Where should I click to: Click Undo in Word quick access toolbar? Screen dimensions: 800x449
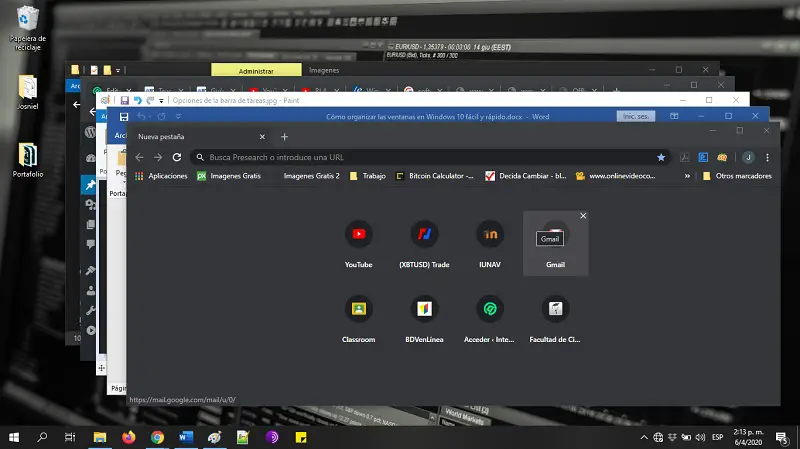[141, 117]
